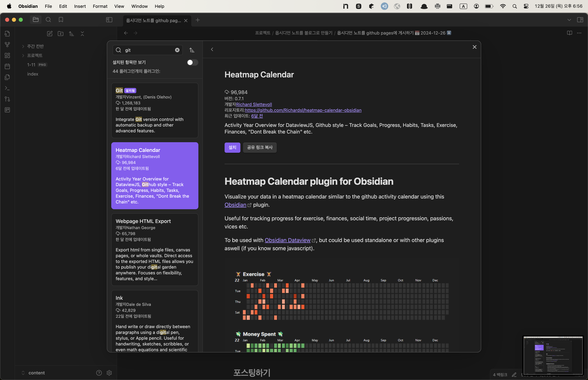Screen dimensions: 588x380
Task: Open canvas icon in left ribbon
Action: click(x=7, y=55)
